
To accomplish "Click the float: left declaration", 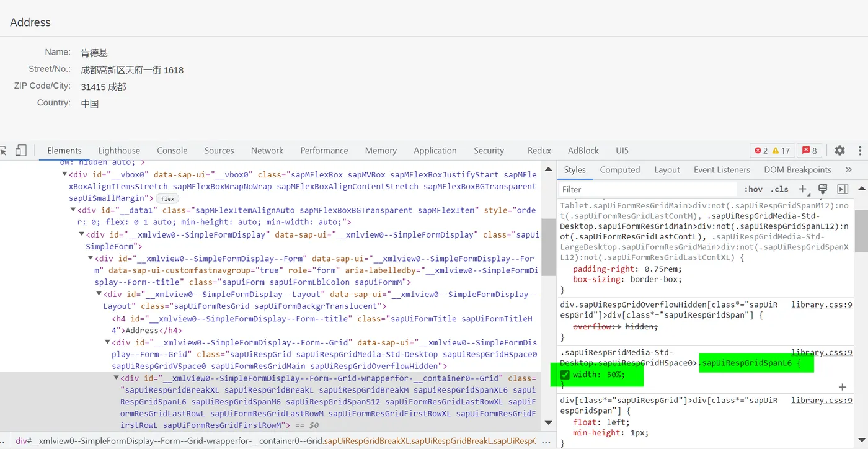I will (x=600, y=423).
